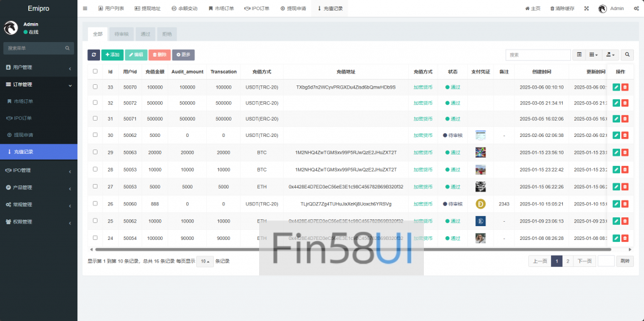Select the checkbox for record id 29
This screenshot has width=644, height=321.
tap(95, 152)
